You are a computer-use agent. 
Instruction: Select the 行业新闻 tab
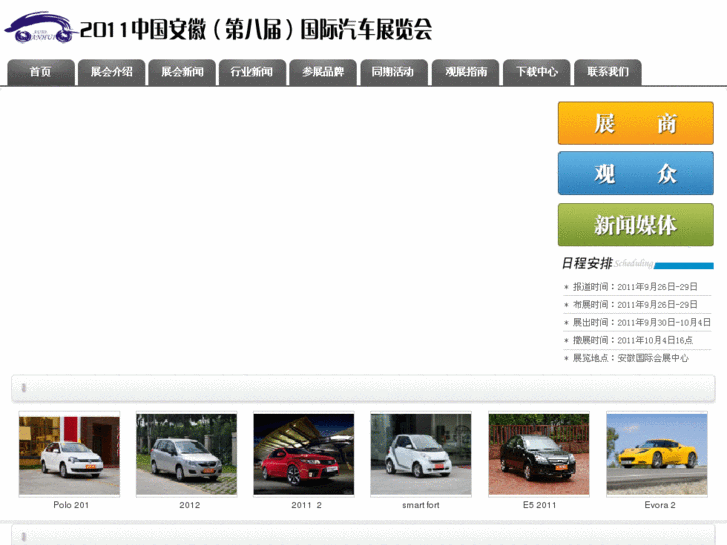tap(252, 72)
